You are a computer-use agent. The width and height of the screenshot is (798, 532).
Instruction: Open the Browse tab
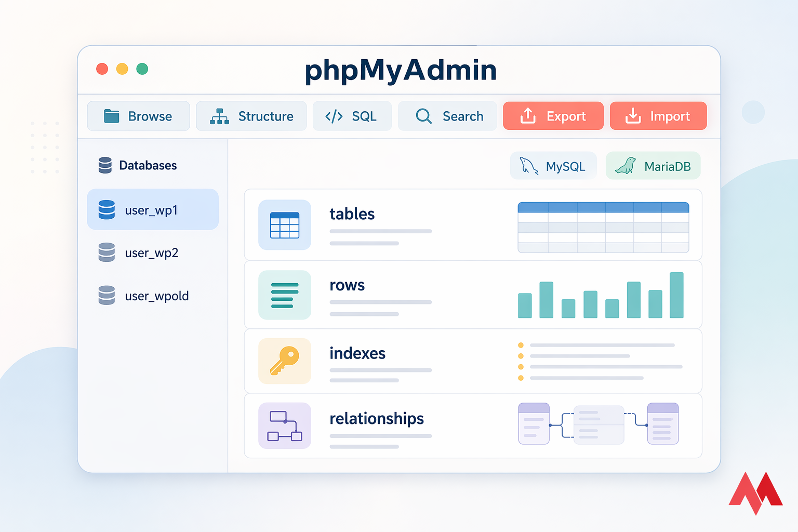pos(139,116)
